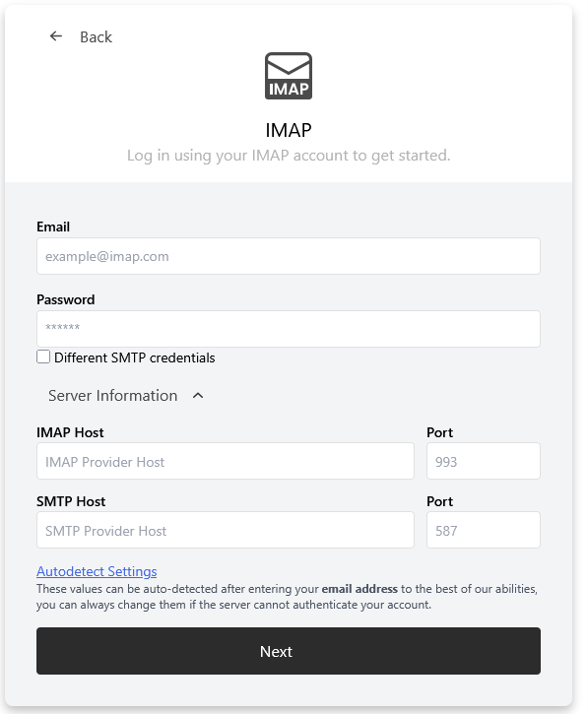The height and width of the screenshot is (714, 588).
Task: Click the Back text link
Action: (96, 36)
